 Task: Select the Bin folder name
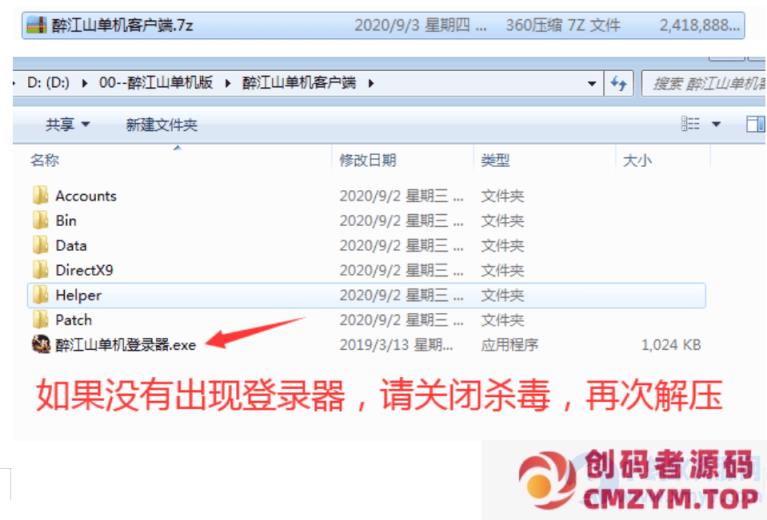click(66, 221)
